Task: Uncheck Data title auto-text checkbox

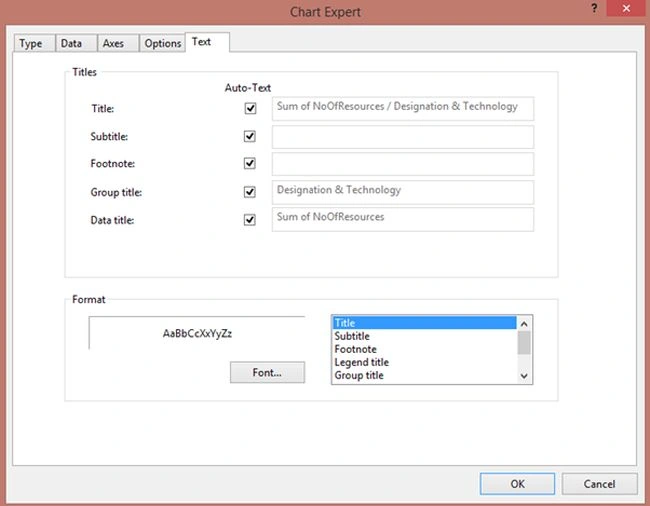Action: point(250,220)
